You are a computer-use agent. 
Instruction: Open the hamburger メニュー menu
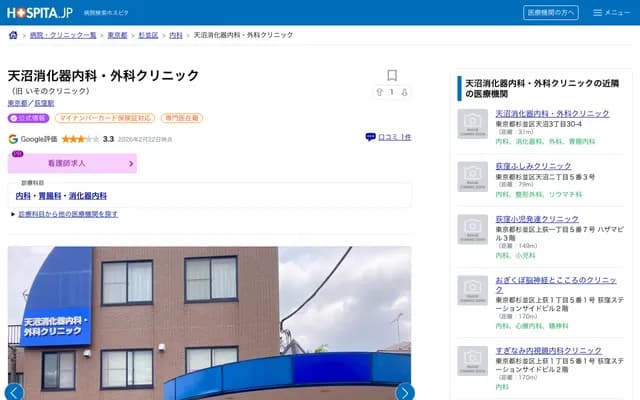pos(611,13)
